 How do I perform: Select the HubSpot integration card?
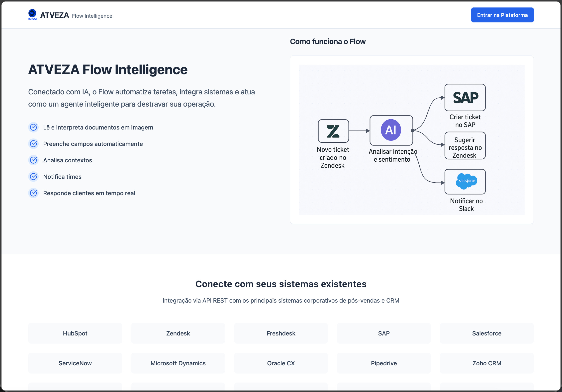click(x=75, y=333)
